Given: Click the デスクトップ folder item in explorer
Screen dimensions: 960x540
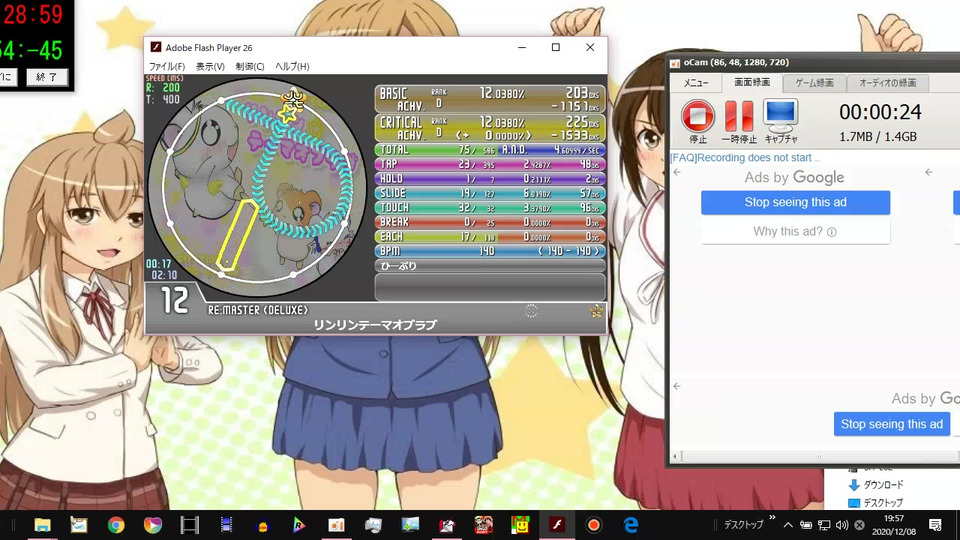Looking at the screenshot, I should [876, 503].
